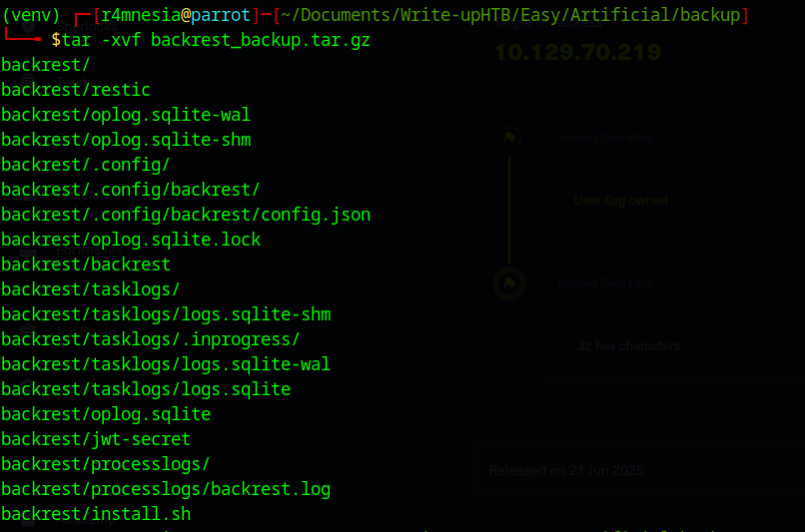Click the Submit User Flag label
805x532 pixels.
pyautogui.click(x=604, y=138)
